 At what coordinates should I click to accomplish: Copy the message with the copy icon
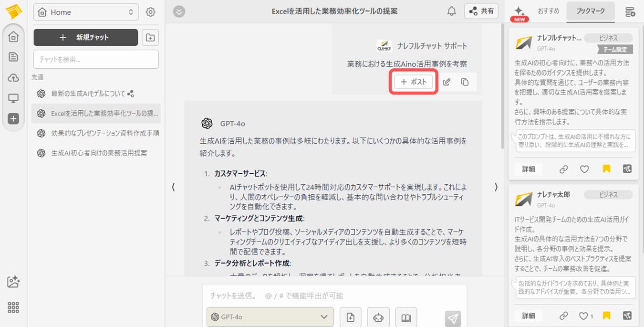point(465,82)
